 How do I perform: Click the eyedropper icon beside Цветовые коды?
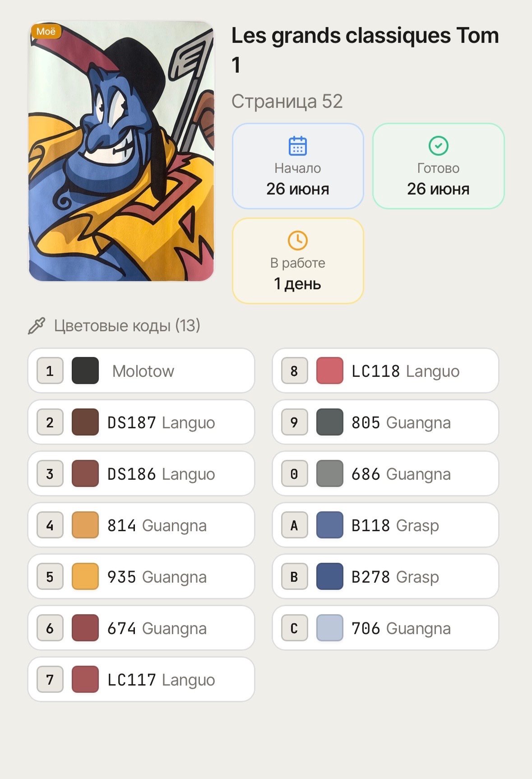coord(37,325)
